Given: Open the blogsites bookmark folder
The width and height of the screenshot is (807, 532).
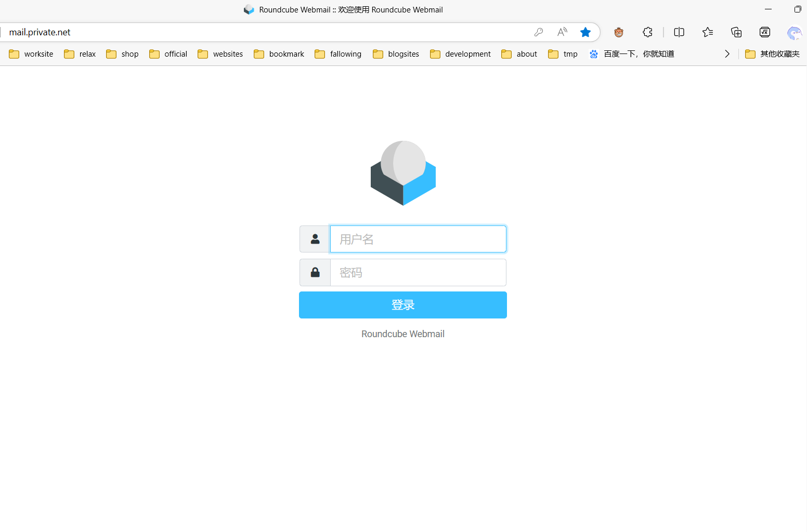Looking at the screenshot, I should click(396, 54).
